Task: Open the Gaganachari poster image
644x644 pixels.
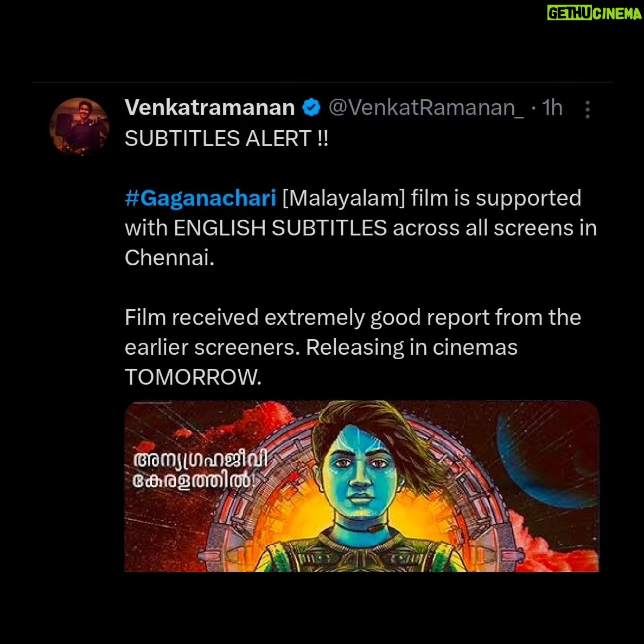Action: (361, 486)
